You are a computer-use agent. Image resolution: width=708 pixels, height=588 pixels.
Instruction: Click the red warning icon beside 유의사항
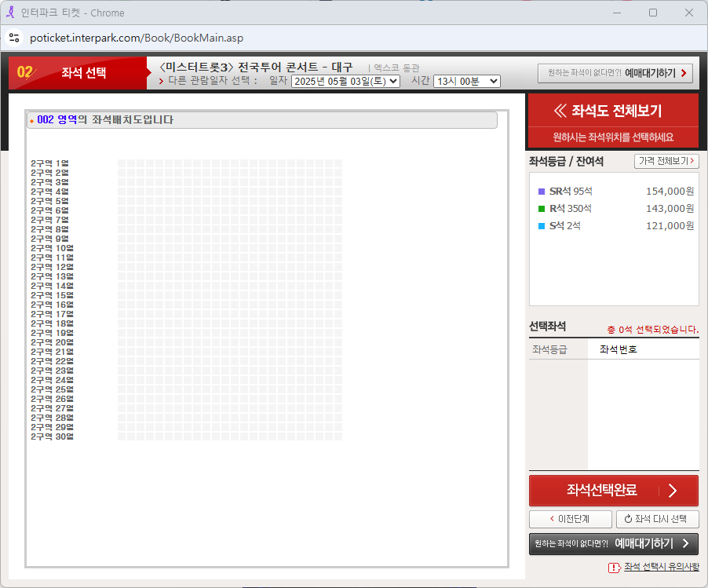tap(615, 568)
